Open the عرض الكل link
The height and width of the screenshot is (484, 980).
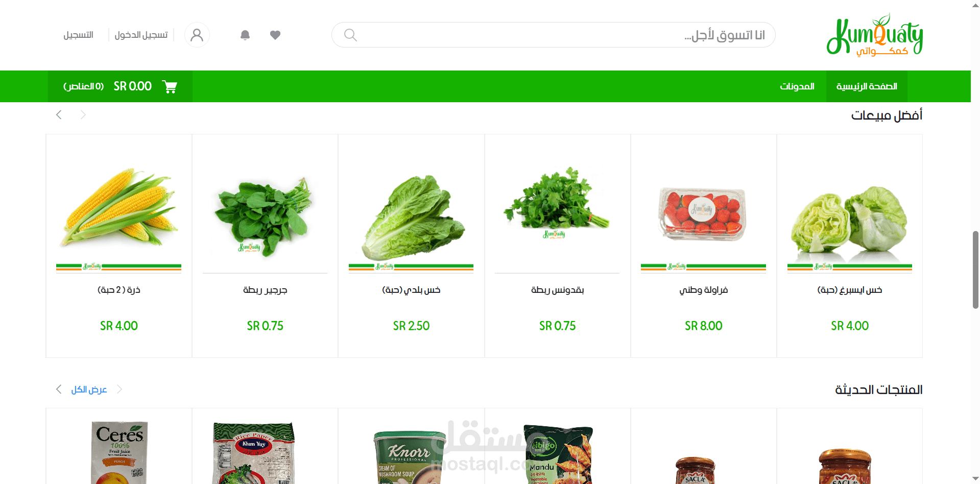click(89, 389)
